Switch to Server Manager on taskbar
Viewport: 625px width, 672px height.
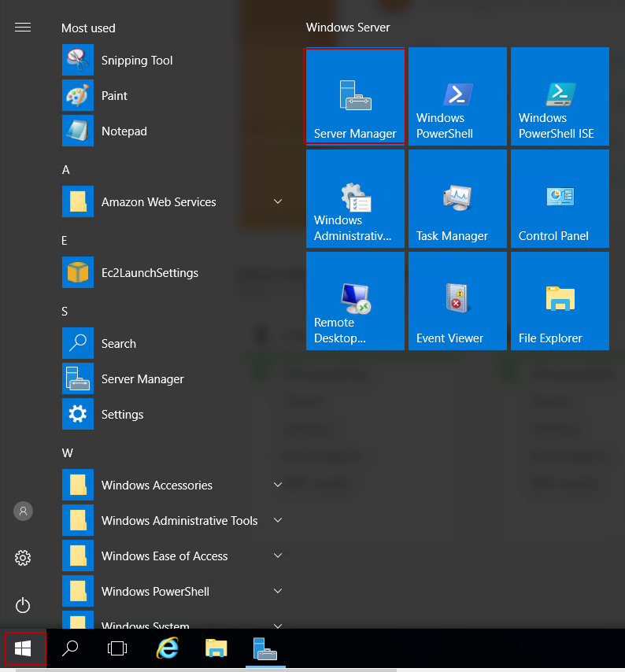(x=265, y=648)
